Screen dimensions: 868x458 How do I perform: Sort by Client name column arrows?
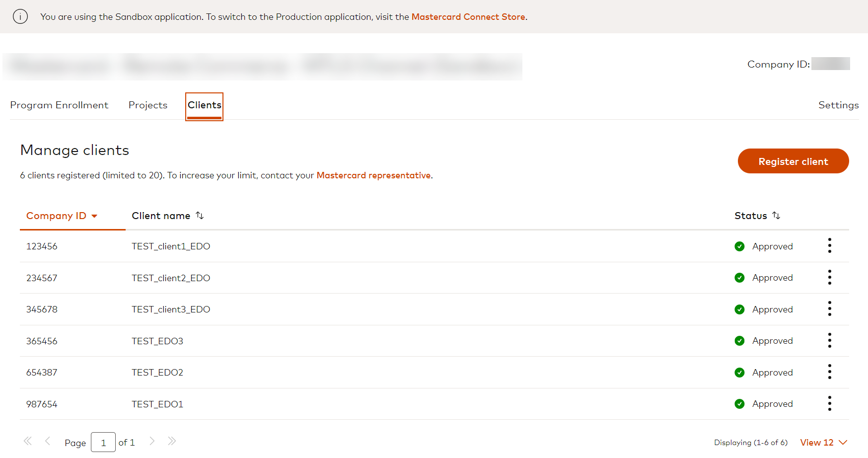pyautogui.click(x=200, y=216)
